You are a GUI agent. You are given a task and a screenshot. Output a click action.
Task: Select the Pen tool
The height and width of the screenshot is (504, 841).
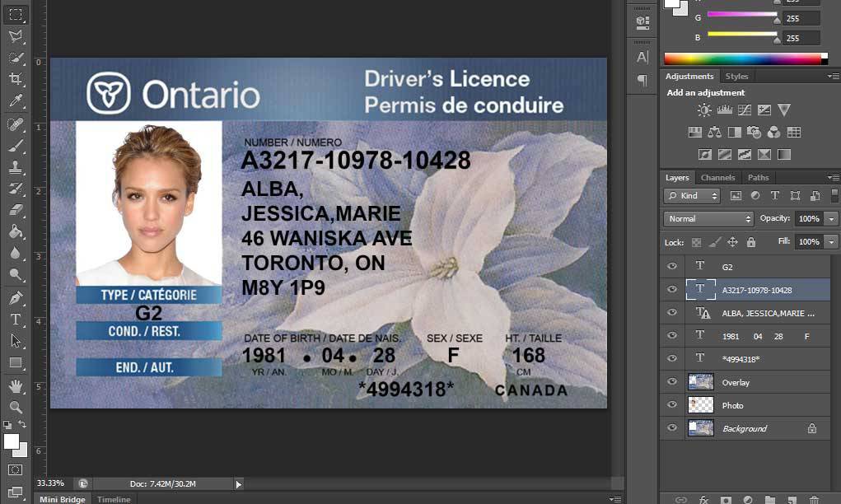pyautogui.click(x=16, y=297)
